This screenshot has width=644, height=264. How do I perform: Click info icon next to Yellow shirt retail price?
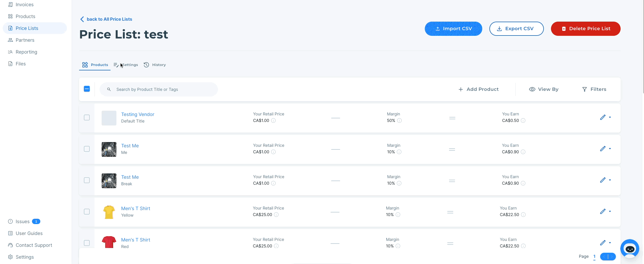tap(276, 215)
